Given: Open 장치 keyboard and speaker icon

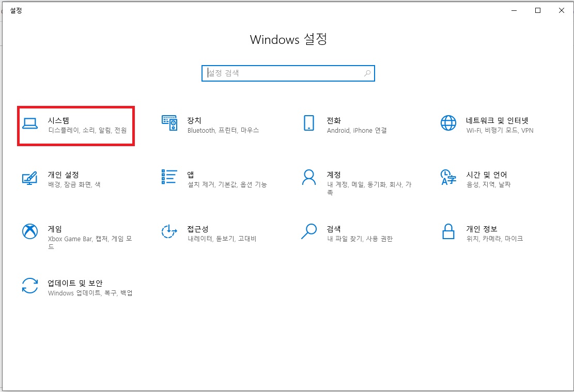Looking at the screenshot, I should 169,123.
